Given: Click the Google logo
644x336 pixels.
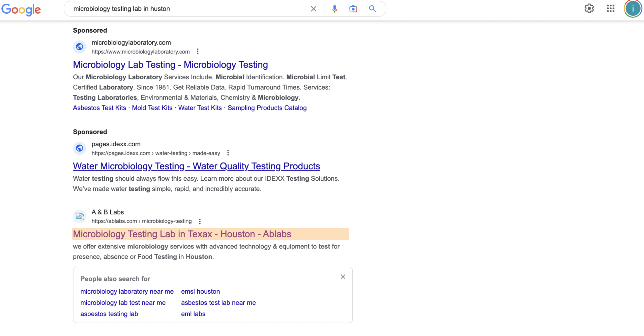Looking at the screenshot, I should coord(21,10).
